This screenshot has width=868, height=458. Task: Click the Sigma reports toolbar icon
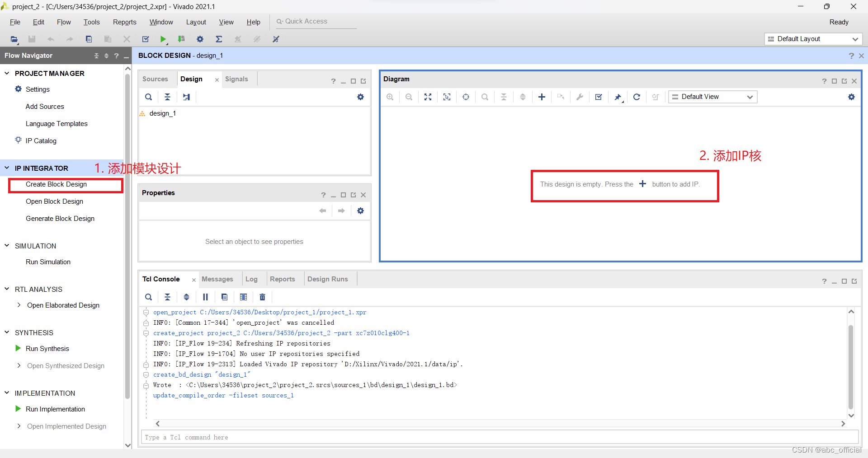pyautogui.click(x=219, y=39)
